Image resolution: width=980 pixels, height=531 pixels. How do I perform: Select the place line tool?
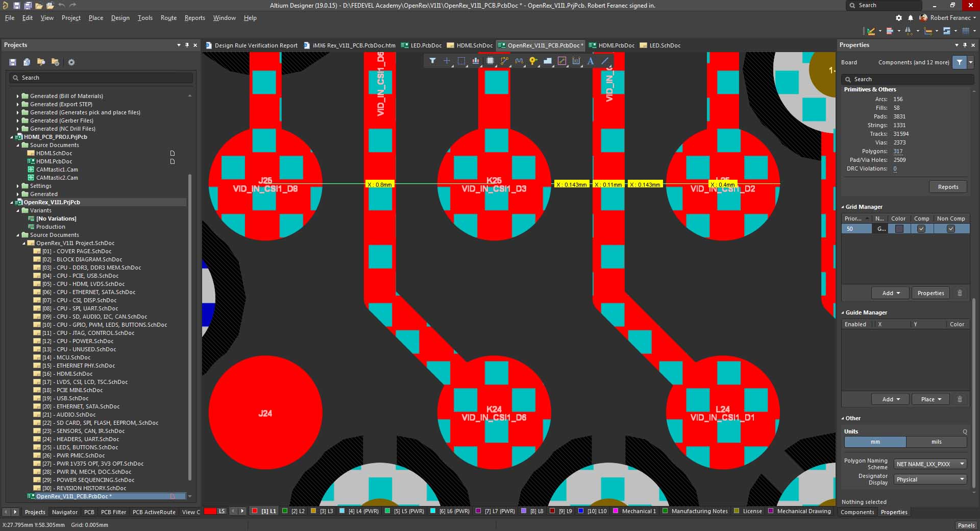click(605, 61)
